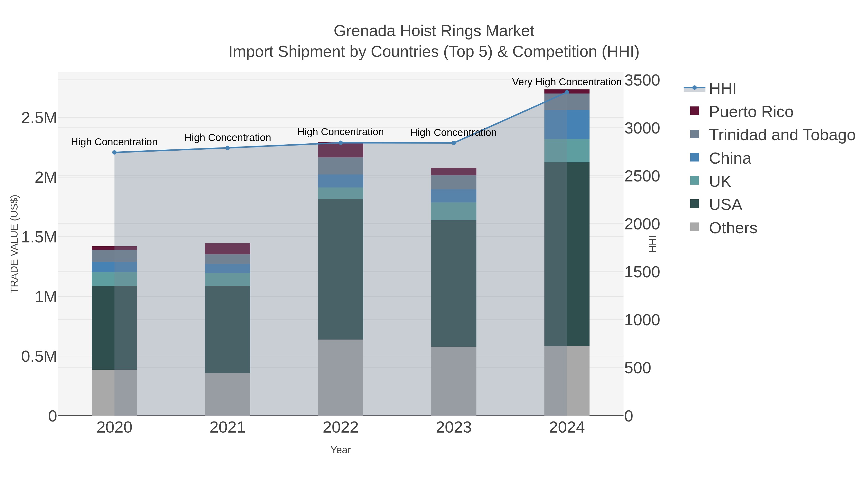Click the USA segment of 2023 bar

tap(454, 284)
